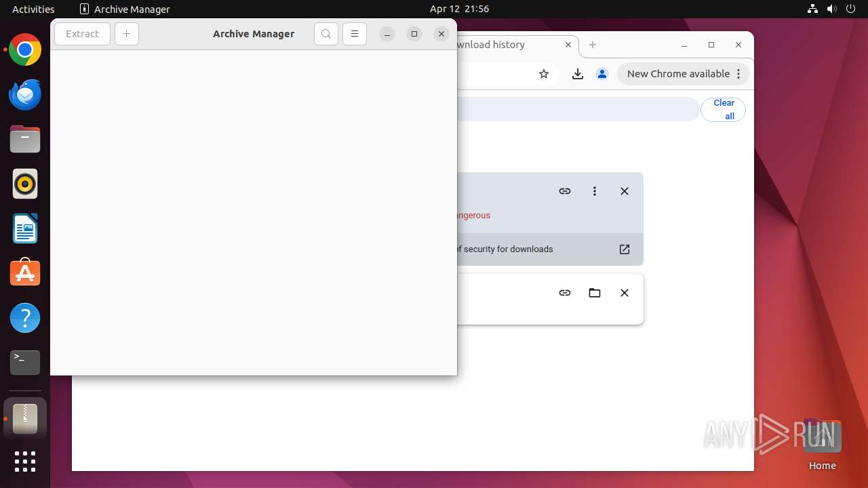
Task: Open the Chrome profile avatar
Action: click(602, 74)
